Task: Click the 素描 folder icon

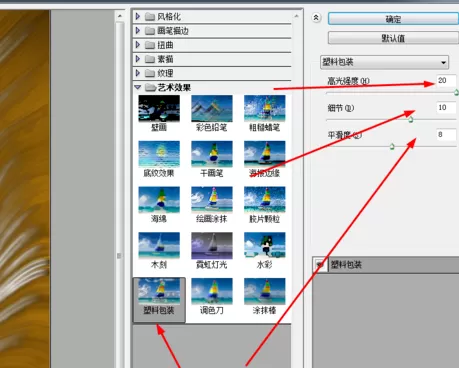Action: click(150, 59)
